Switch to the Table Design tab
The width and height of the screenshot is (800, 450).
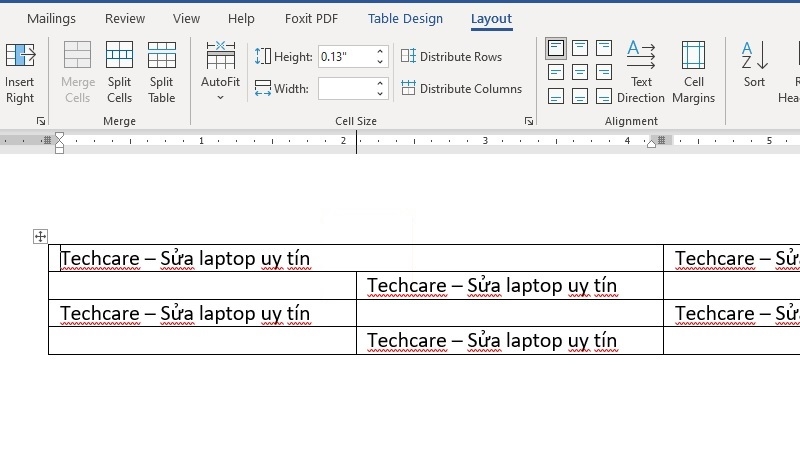click(405, 19)
